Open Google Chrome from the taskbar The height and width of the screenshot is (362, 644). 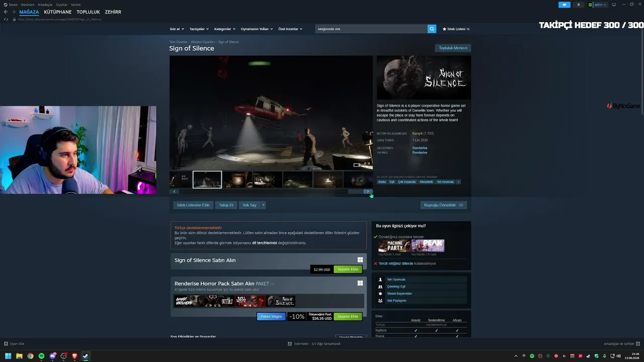point(30,356)
